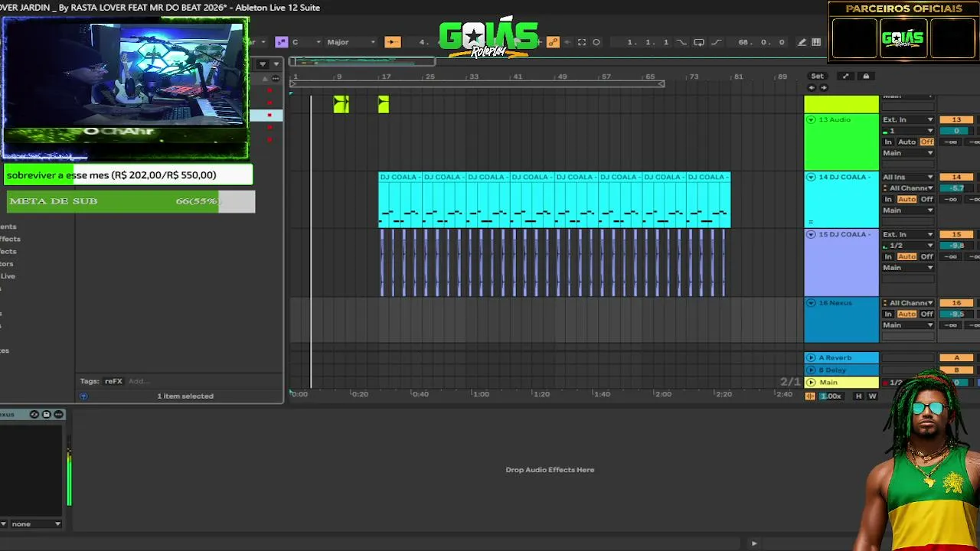The width and height of the screenshot is (980, 551).
Task: Click the audio waveform icon beside 1.00x
Action: (x=810, y=396)
